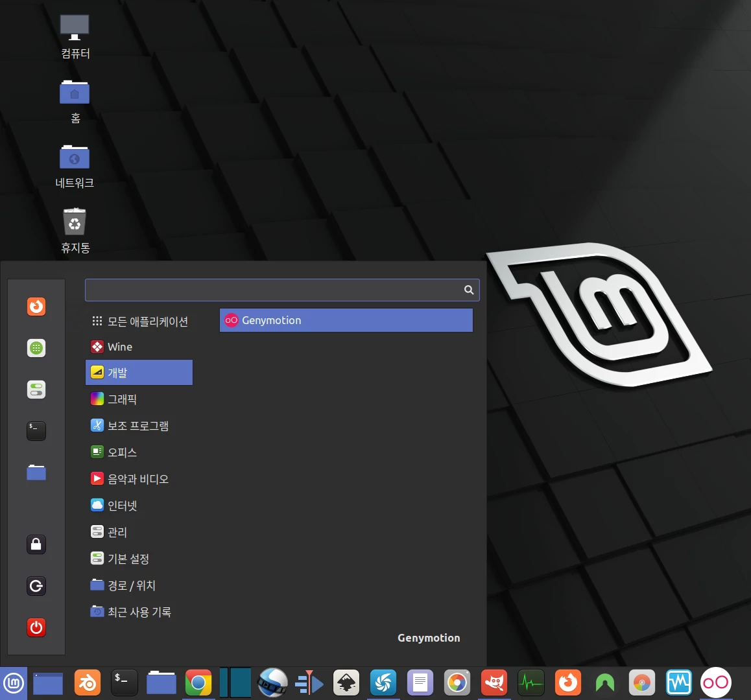Open System Monitor from the panel
Screen dimensions: 751x700
[531, 683]
